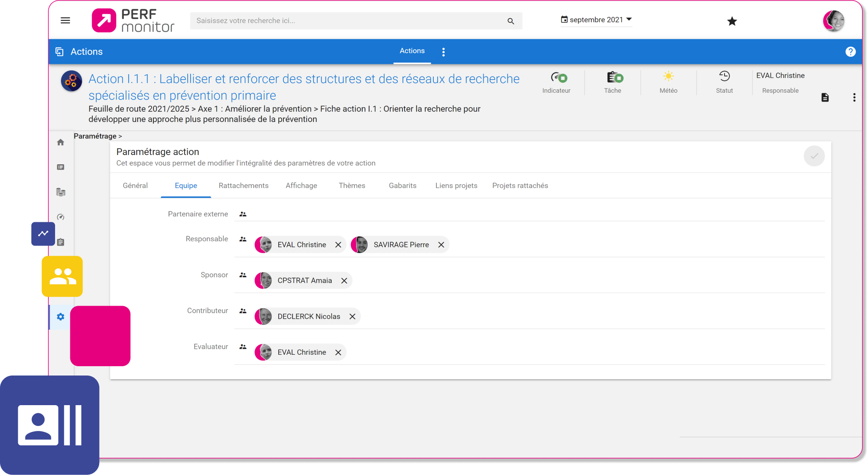The height and width of the screenshot is (475, 868).
Task: Open the list view sidebar icon
Action: click(61, 167)
